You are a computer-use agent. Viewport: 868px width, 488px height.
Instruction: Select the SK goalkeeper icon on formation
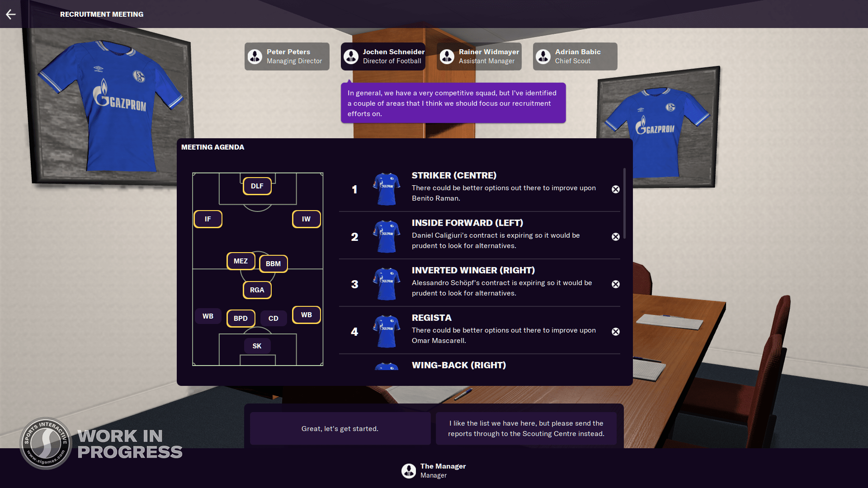(x=258, y=346)
